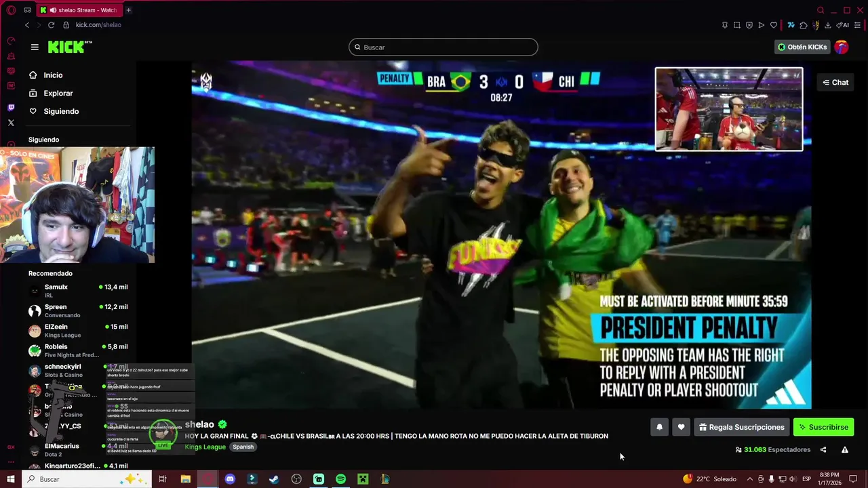868x488 pixels.
Task: Expand the Chat panel
Action: (x=835, y=82)
